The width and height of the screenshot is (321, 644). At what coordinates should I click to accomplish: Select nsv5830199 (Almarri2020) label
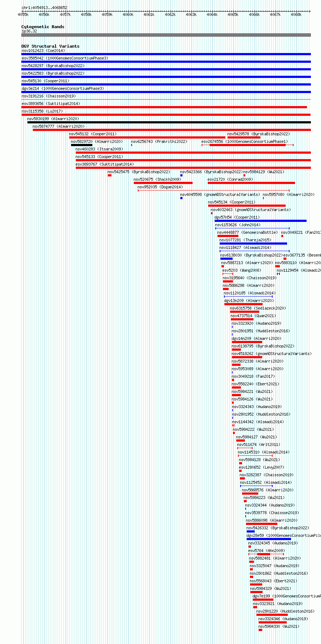53,119
